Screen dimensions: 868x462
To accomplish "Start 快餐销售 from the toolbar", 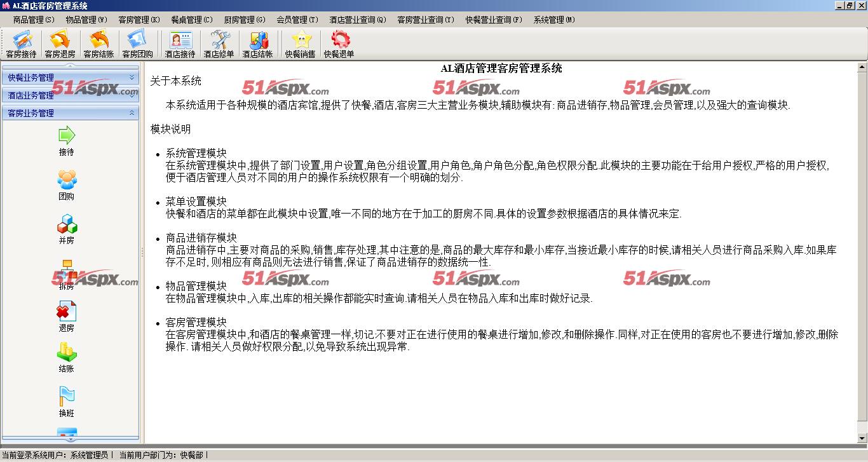I will pos(300,44).
